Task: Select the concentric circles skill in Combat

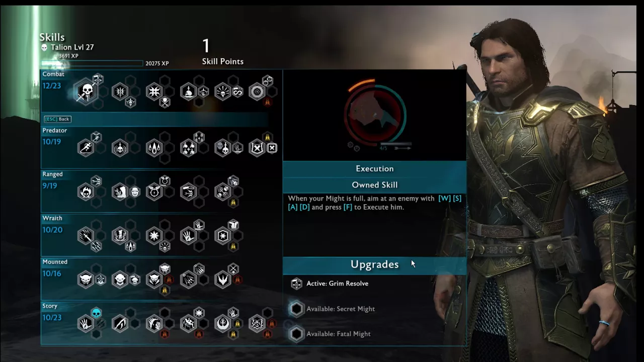Action: click(x=257, y=92)
